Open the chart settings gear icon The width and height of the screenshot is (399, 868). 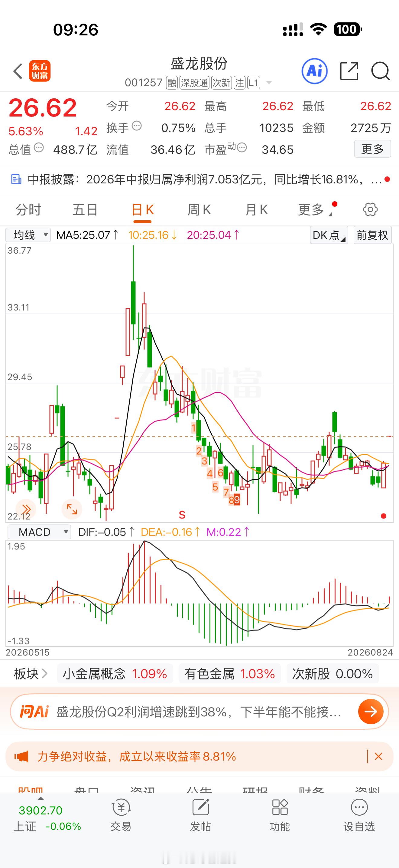pyautogui.click(x=370, y=210)
